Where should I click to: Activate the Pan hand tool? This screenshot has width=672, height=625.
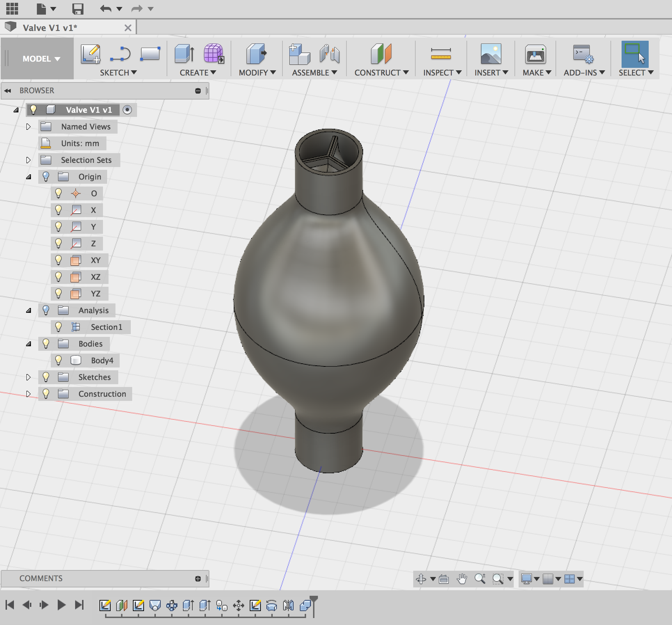pos(462,579)
